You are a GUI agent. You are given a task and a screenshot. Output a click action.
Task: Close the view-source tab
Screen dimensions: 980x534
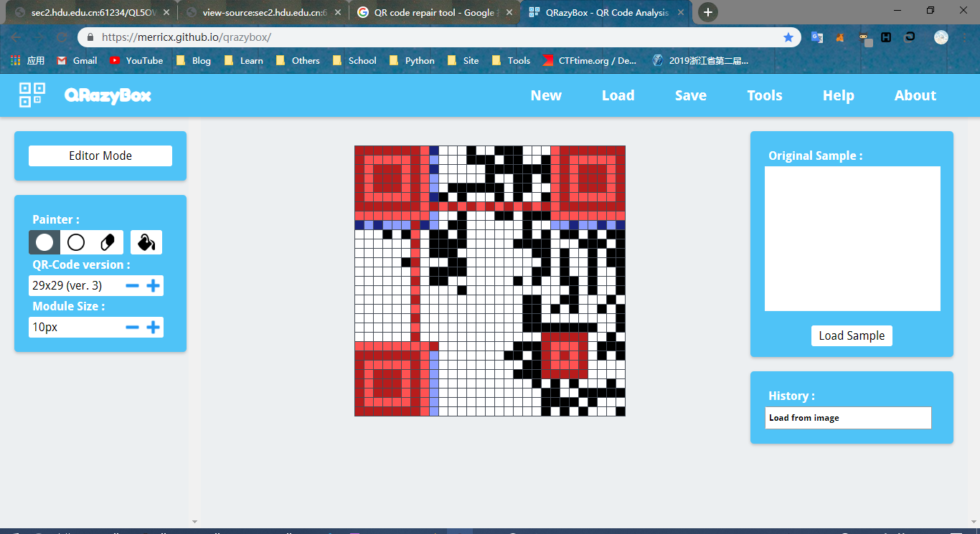click(338, 12)
